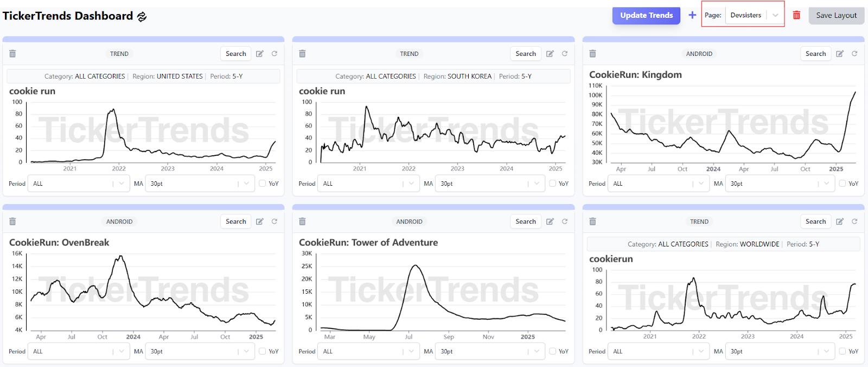Enable YoY on Worldwide cookierun chart
The image size is (868, 367).
[843, 351]
